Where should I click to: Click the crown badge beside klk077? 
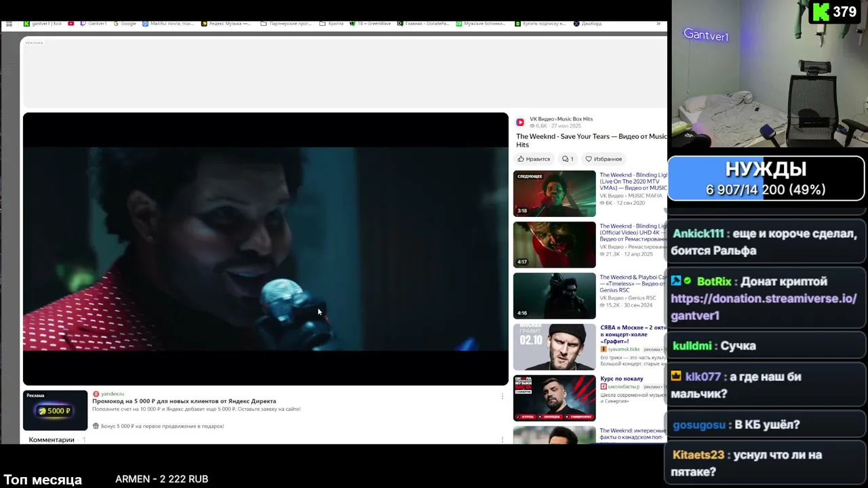coord(676,375)
